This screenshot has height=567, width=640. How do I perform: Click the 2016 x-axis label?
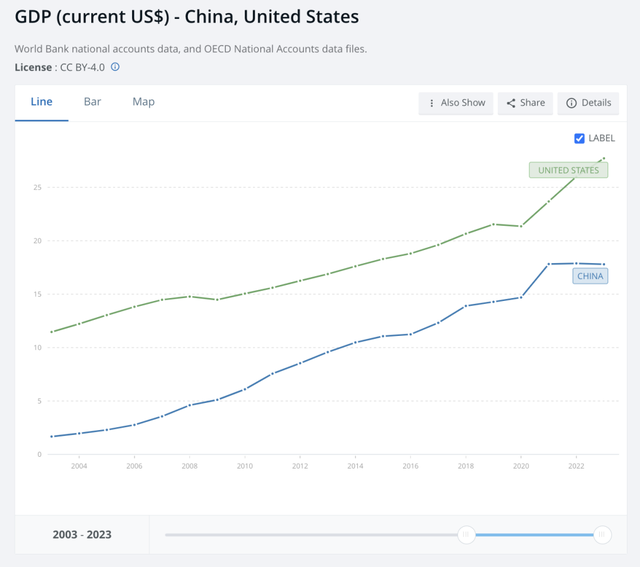tap(410, 466)
